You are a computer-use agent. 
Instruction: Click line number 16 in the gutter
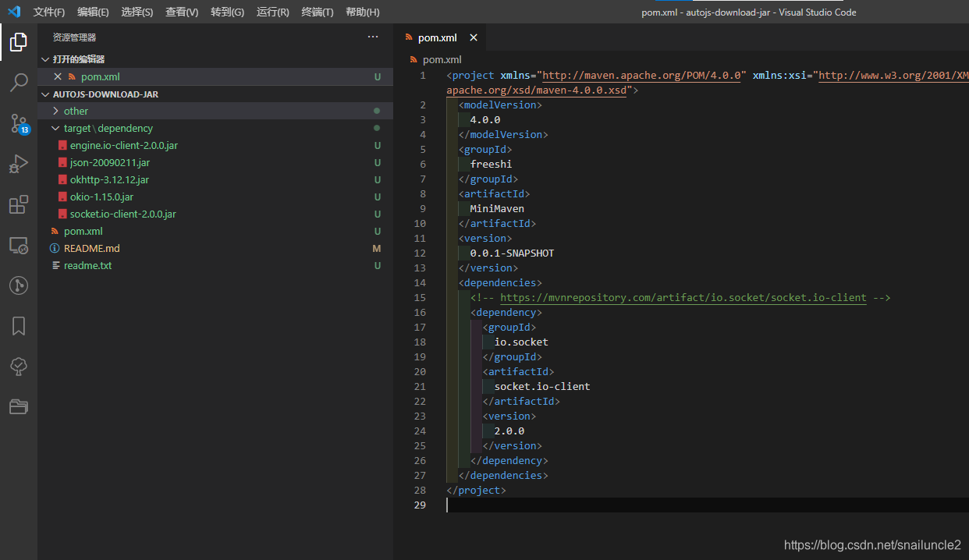pos(420,312)
